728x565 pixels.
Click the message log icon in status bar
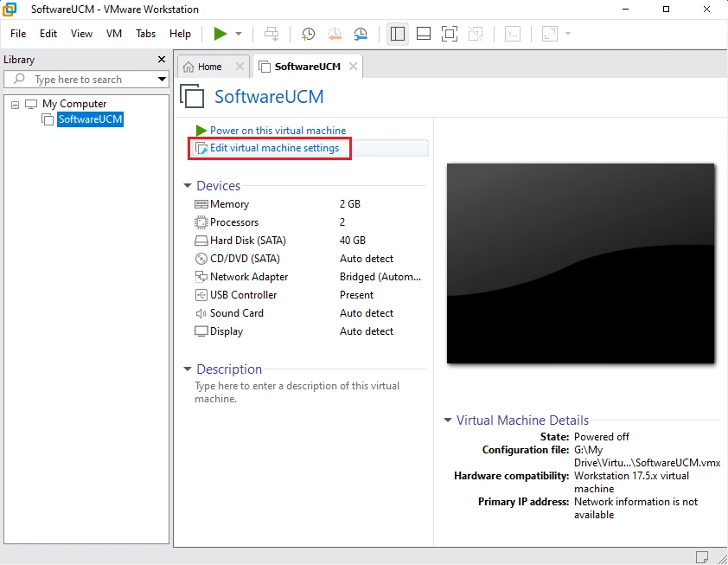click(702, 556)
